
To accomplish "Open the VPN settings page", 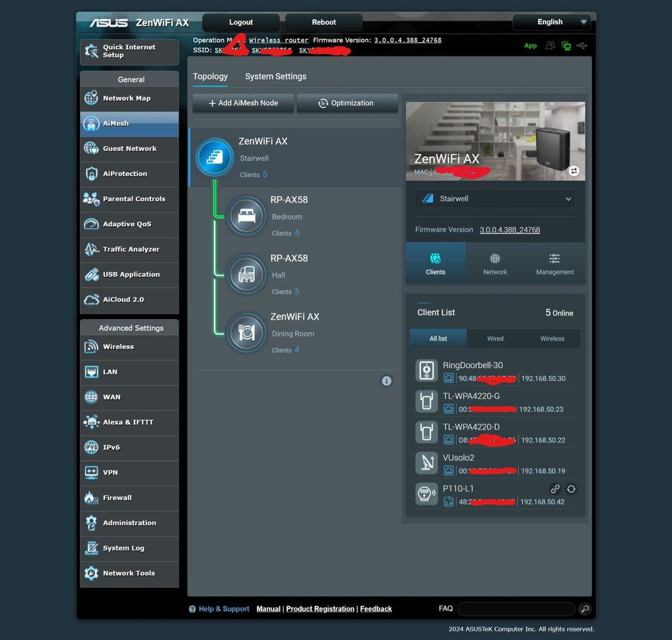I will [128, 472].
